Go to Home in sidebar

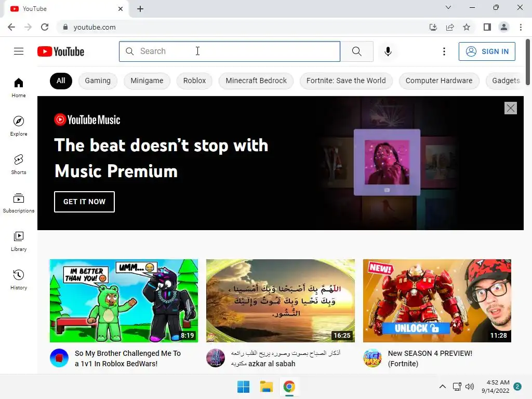19,88
